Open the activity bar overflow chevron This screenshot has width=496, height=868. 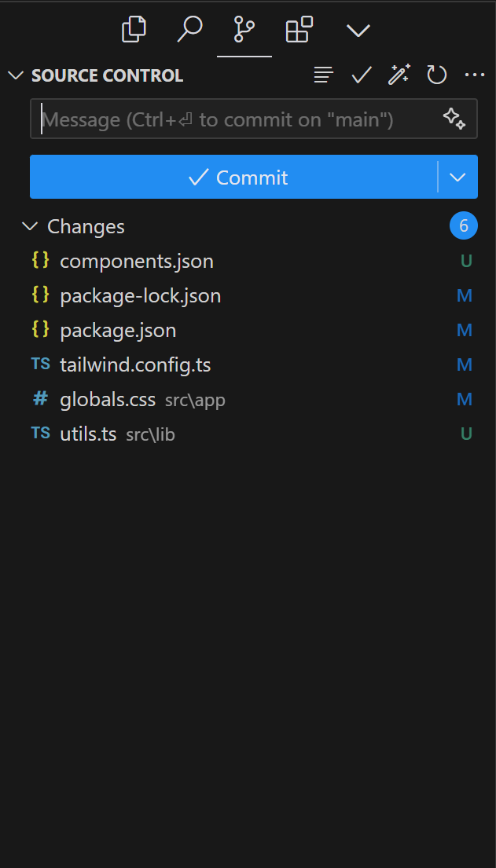(x=358, y=29)
